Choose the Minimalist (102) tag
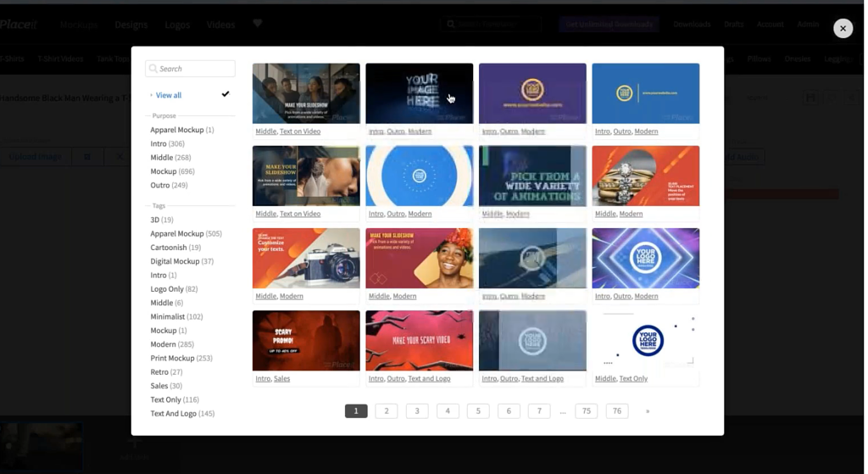868x474 pixels. [x=176, y=317]
